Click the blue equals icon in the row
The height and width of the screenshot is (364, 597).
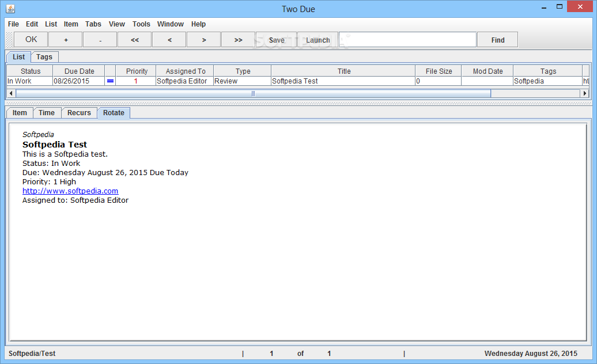click(x=111, y=81)
